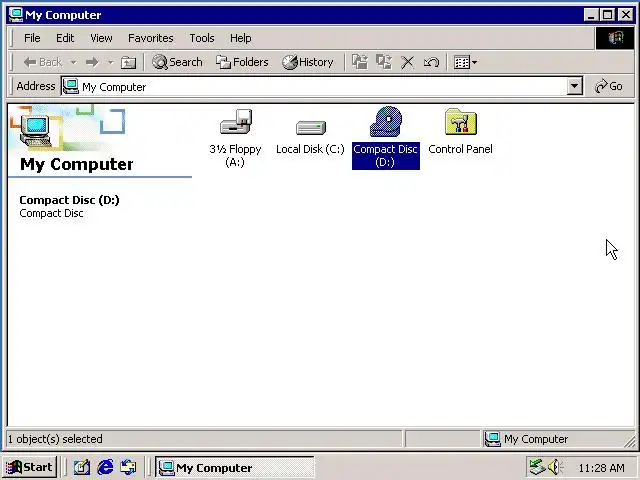Open the Start menu
The height and width of the screenshot is (480, 640).
coord(29,467)
